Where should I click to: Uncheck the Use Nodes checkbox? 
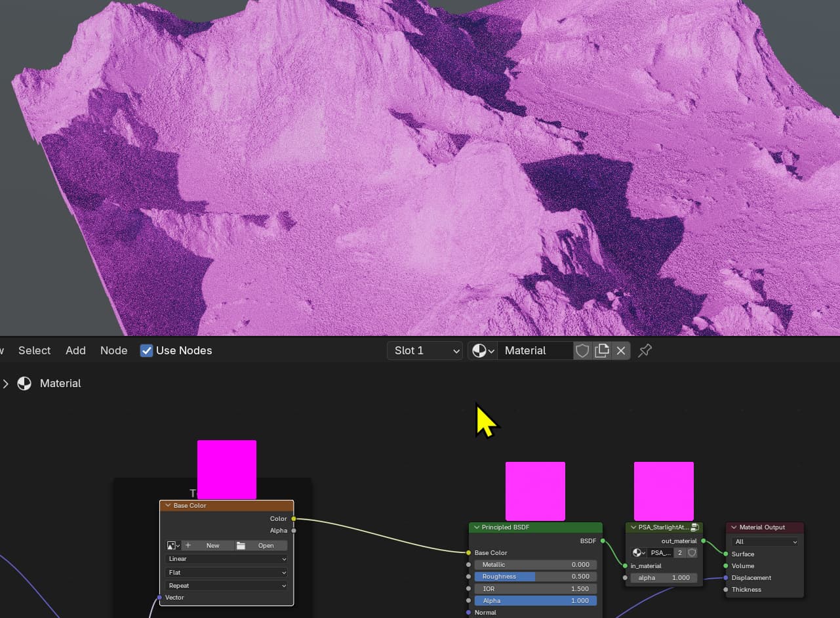[146, 350]
